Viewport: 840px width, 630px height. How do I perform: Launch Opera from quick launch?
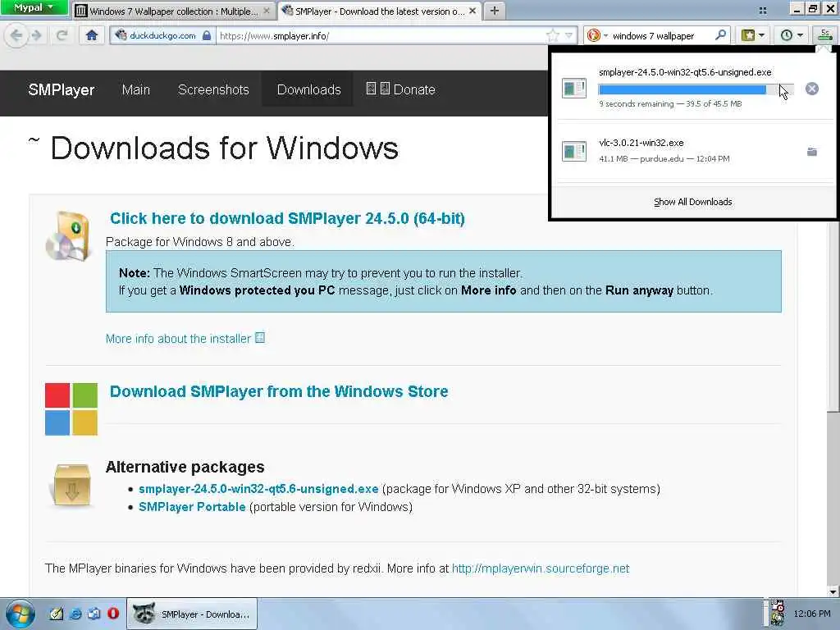coord(113,613)
